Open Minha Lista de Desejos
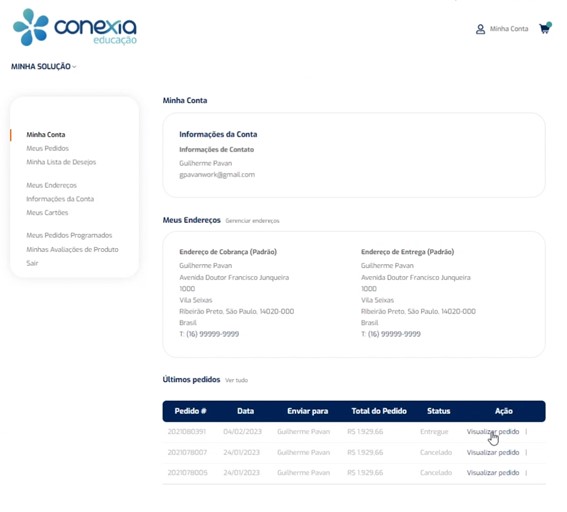 tap(61, 162)
